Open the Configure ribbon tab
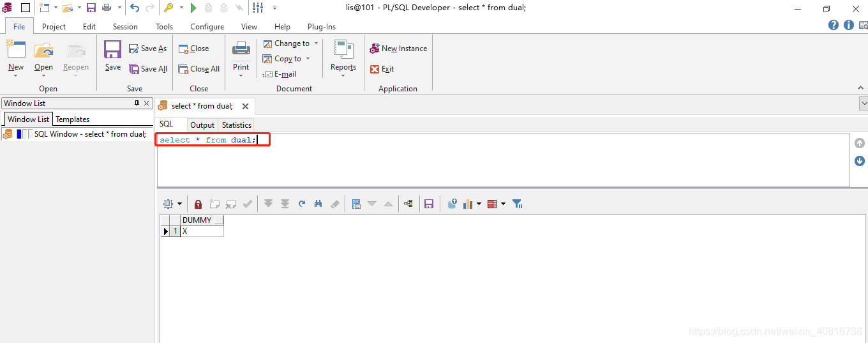This screenshot has height=343, width=868. point(207,26)
